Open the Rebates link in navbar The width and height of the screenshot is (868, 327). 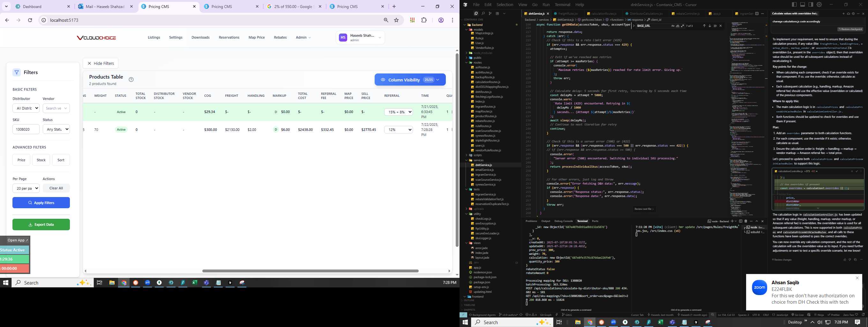pyautogui.click(x=280, y=37)
